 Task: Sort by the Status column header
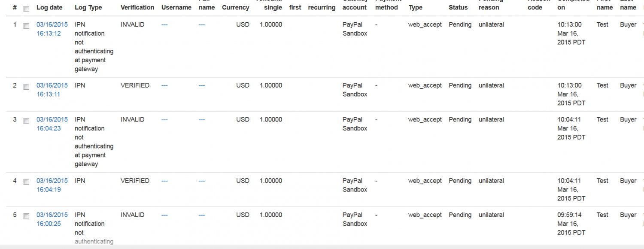(458, 7)
